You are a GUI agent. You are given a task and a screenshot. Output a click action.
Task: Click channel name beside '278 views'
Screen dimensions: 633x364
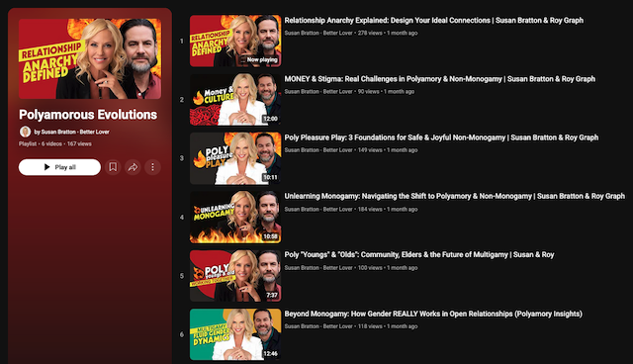(318, 33)
